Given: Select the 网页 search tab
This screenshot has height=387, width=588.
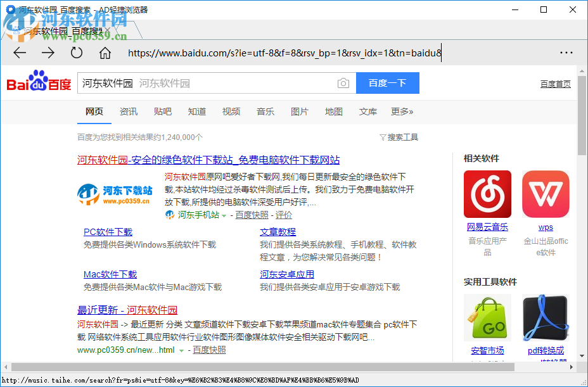Looking at the screenshot, I should [94, 111].
